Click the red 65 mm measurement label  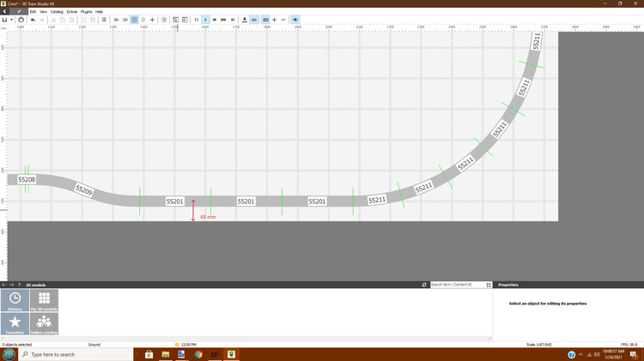(208, 217)
